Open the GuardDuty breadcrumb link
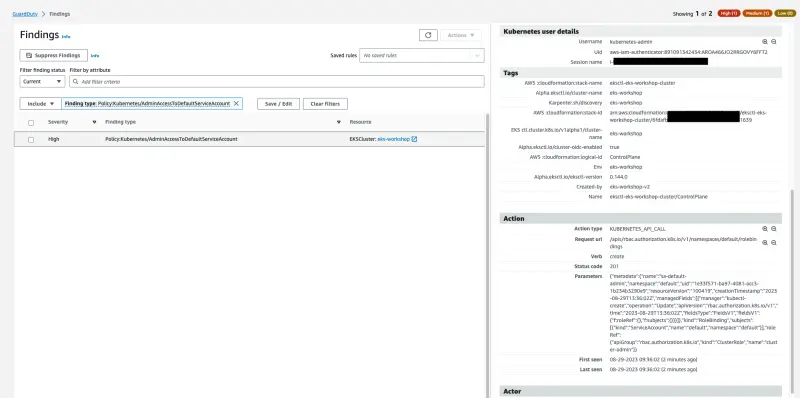 tap(24, 14)
